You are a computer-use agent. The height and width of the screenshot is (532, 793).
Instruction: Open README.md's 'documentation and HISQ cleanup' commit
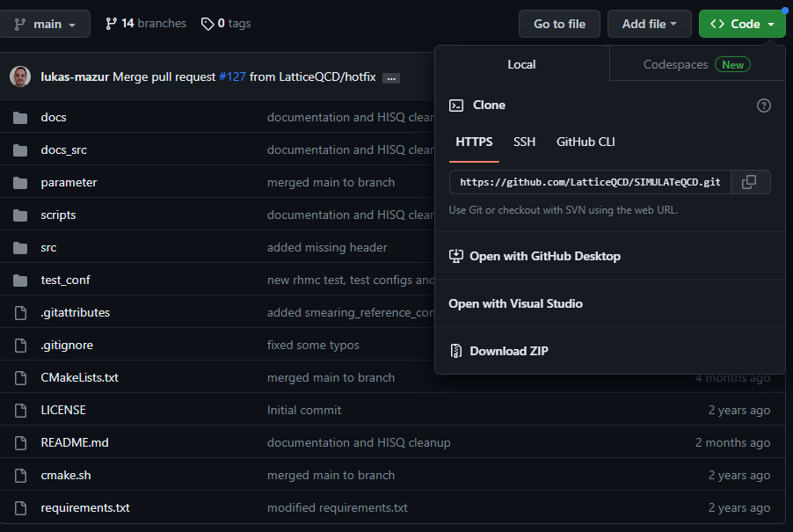click(359, 443)
